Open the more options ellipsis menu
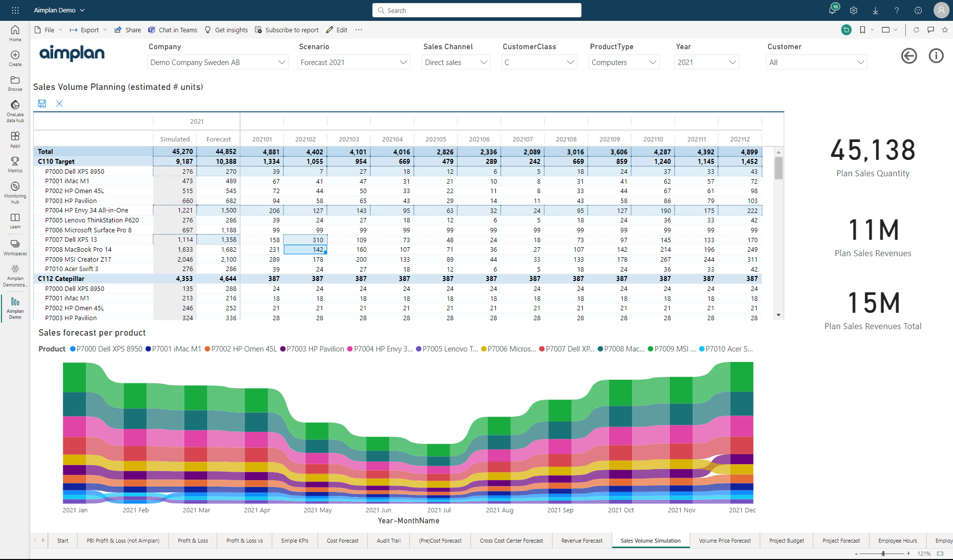This screenshot has width=953, height=560. click(359, 30)
